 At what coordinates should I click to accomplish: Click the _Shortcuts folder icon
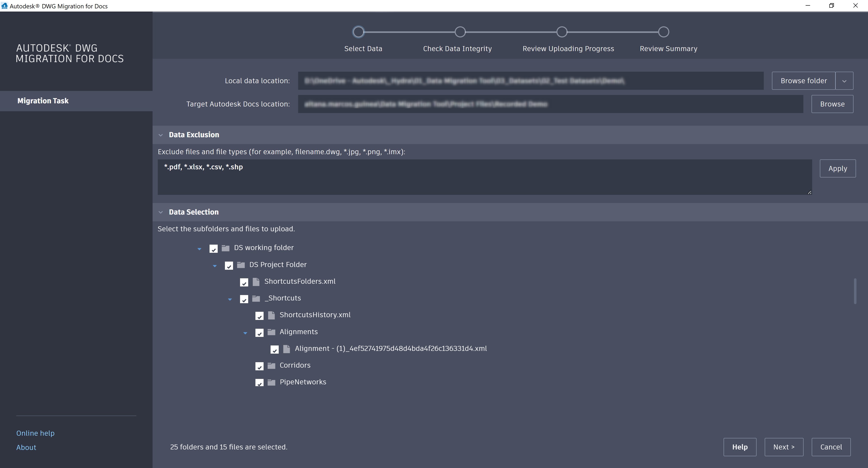[256, 298]
